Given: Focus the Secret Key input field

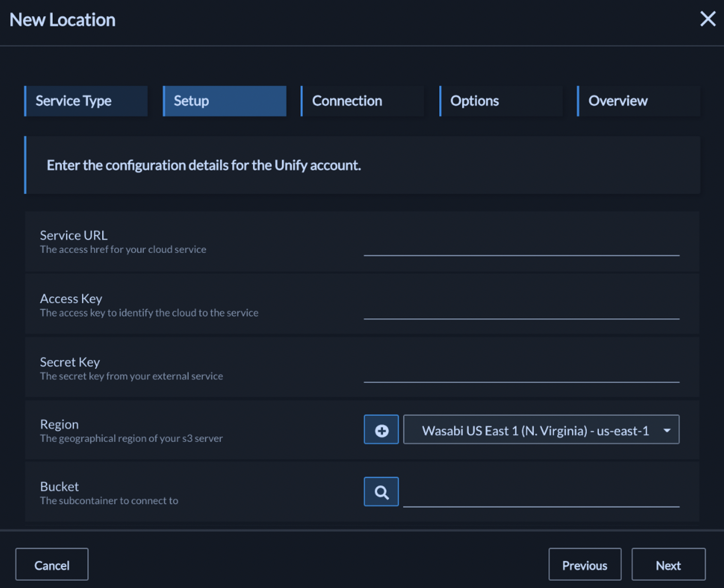Looking at the screenshot, I should pyautogui.click(x=521, y=370).
